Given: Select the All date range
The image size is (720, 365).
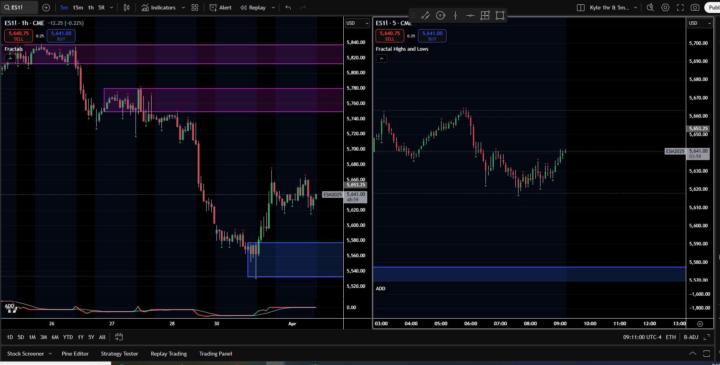Looking at the screenshot, I should (102, 337).
